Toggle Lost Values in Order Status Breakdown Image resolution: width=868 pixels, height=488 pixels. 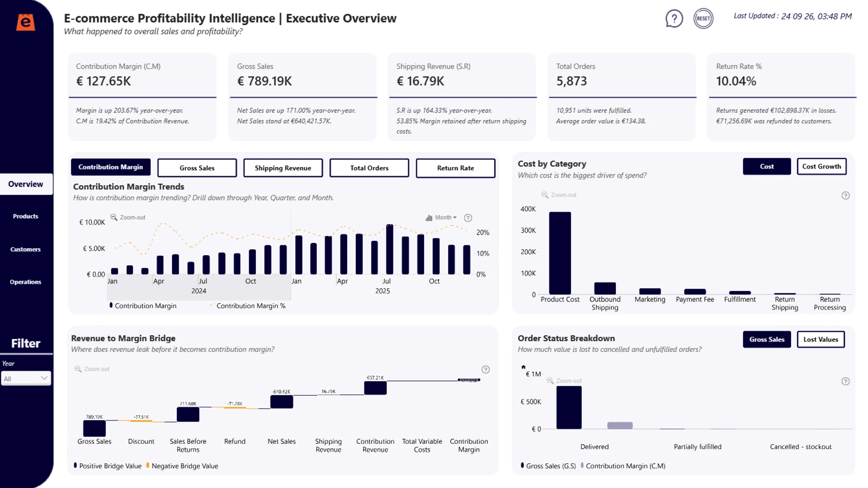coord(821,339)
